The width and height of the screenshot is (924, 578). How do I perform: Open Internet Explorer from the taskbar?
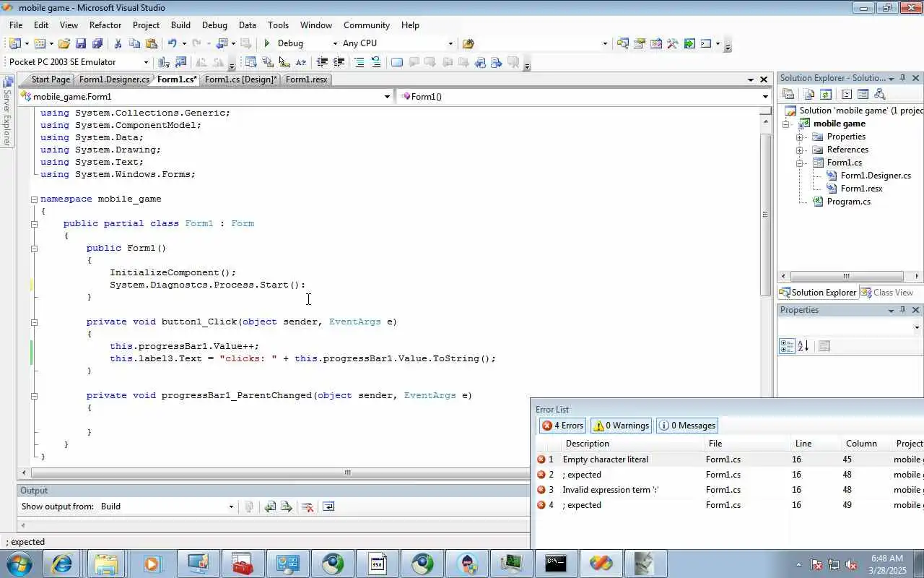pos(61,564)
